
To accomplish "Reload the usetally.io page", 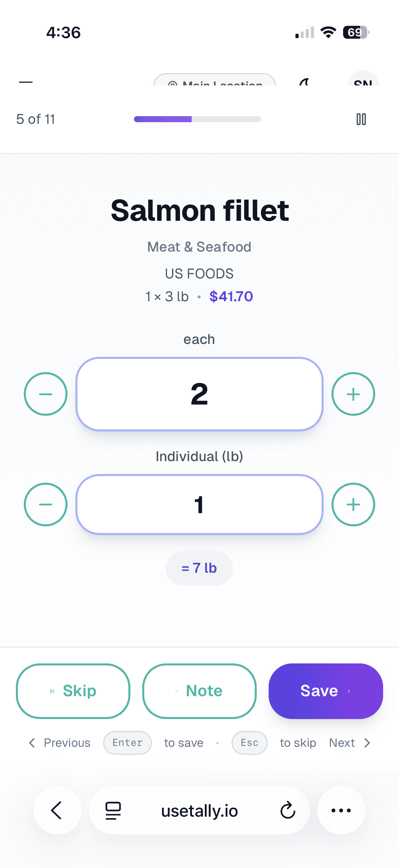I will (287, 811).
